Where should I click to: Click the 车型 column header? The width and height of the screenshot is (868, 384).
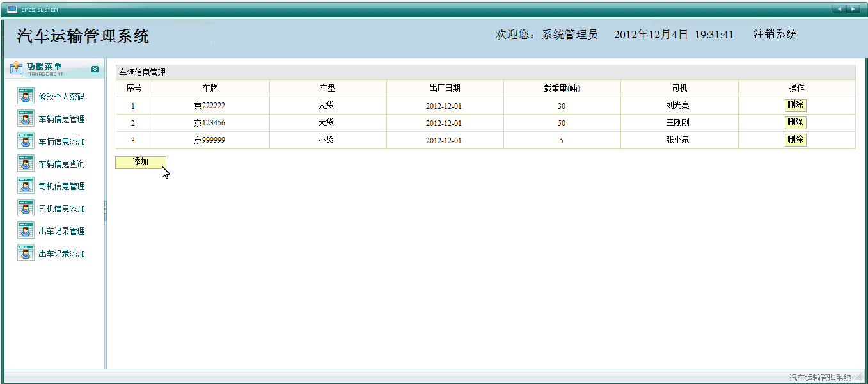[327, 88]
